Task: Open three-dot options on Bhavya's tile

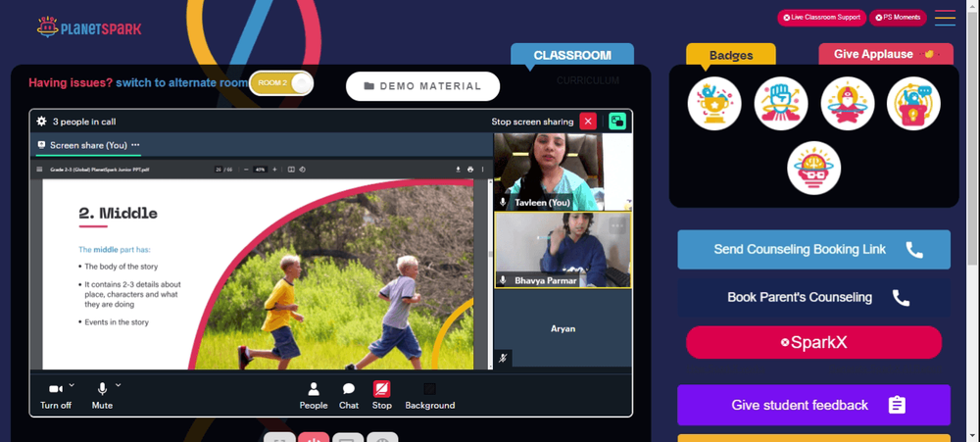Action: point(617,225)
